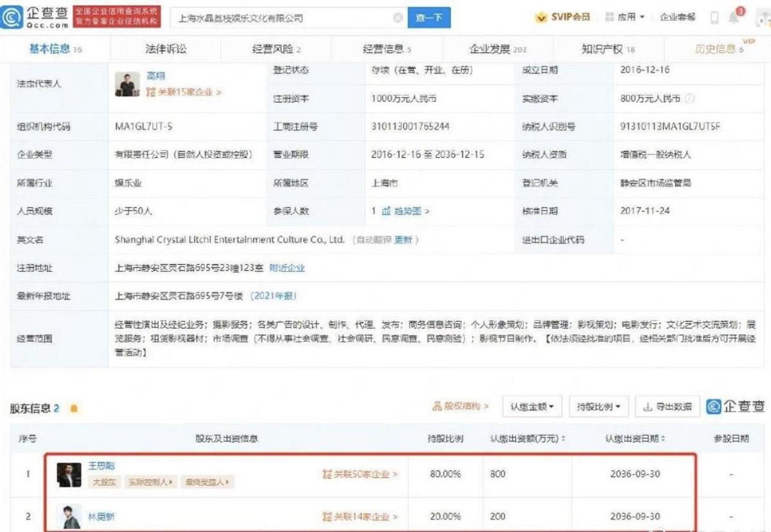
Task: Open 关联14家企业 link
Action: pyautogui.click(x=360, y=517)
